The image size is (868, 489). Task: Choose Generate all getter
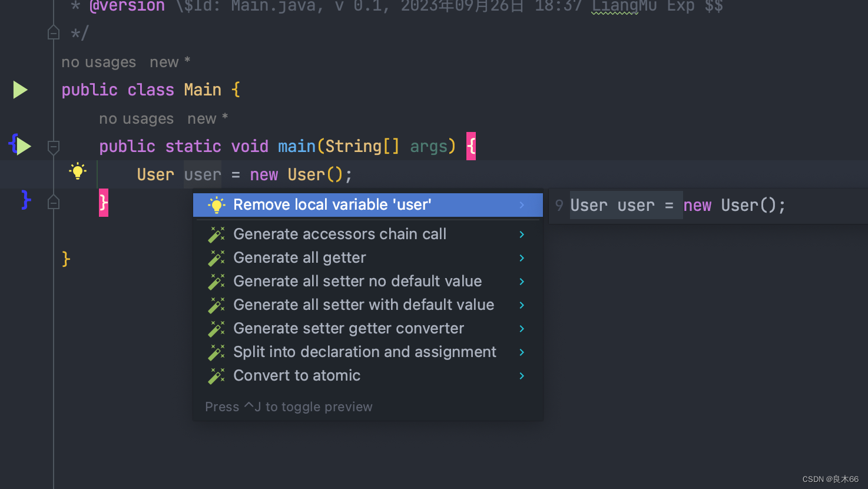click(368, 258)
